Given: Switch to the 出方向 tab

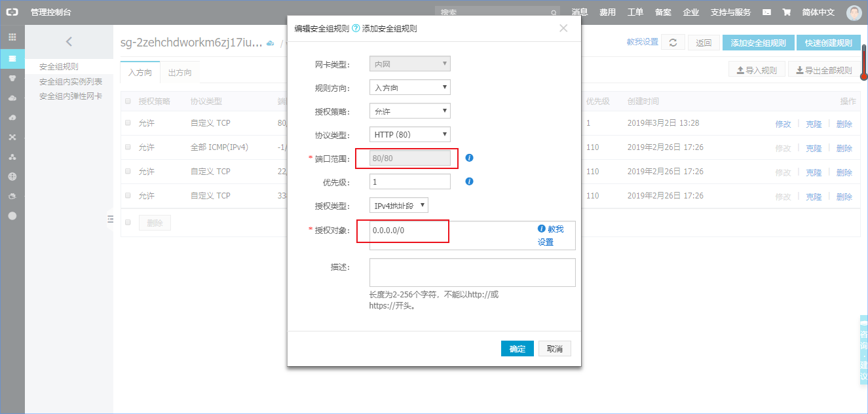Looking at the screenshot, I should pyautogui.click(x=180, y=73).
